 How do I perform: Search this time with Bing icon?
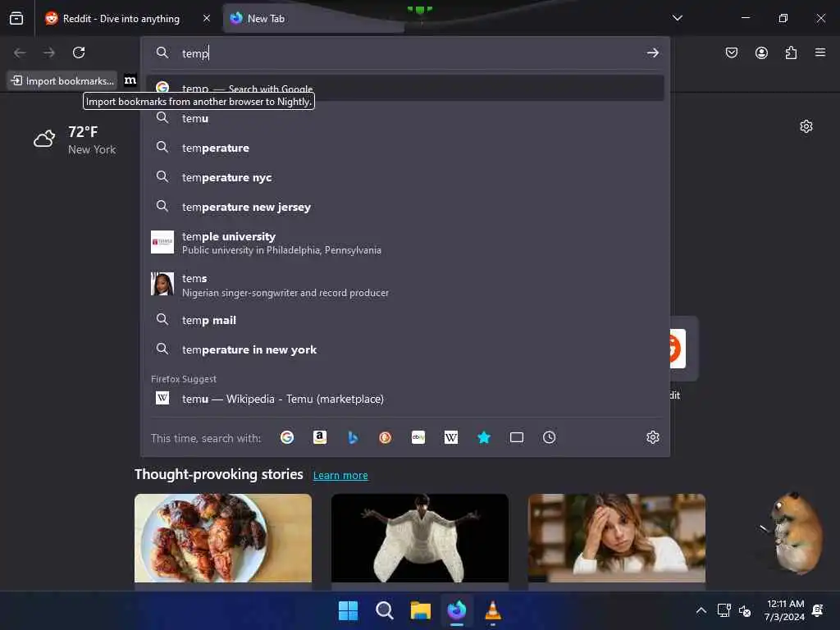click(x=353, y=438)
